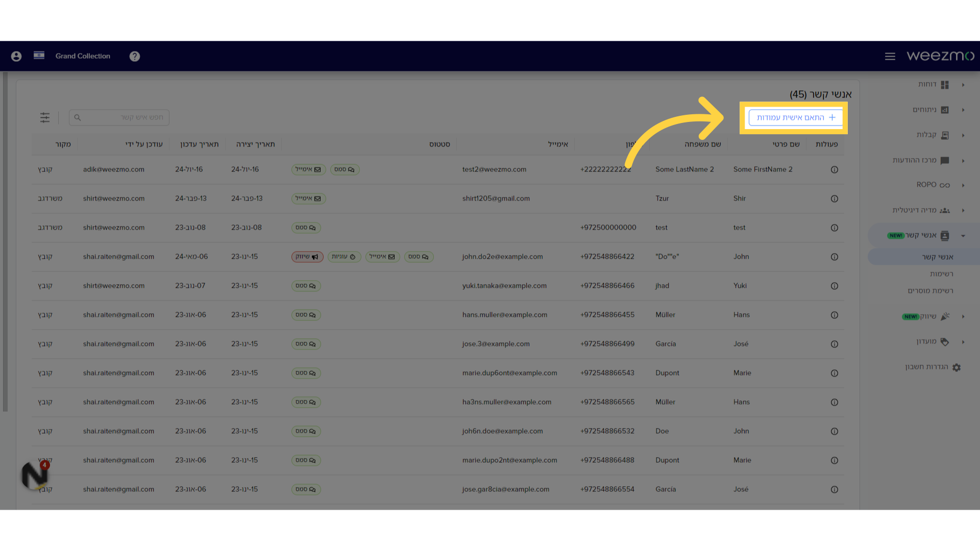Click shirt1205@gmail.com email cell
Viewport: 980px width, 551px height.
pos(496,198)
